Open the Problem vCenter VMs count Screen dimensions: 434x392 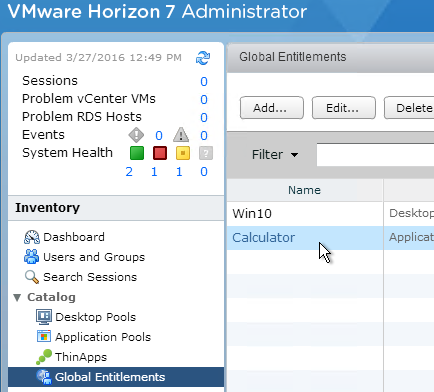(204, 99)
